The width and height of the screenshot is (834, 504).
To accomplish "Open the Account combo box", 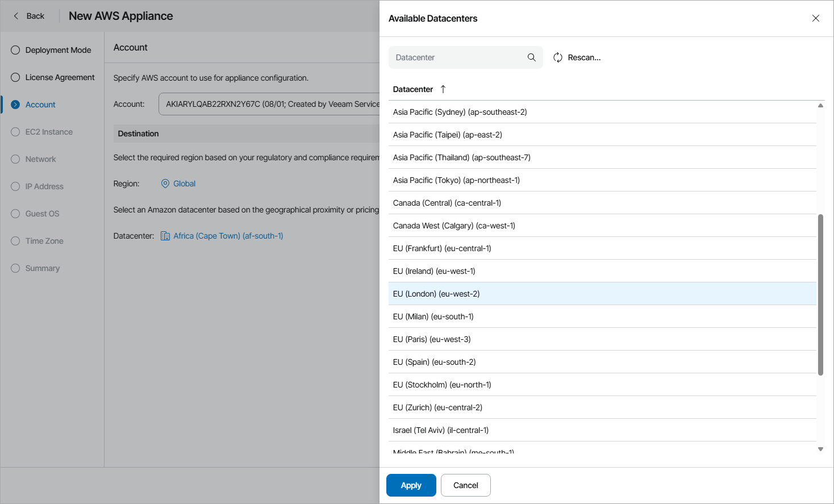I will (269, 104).
